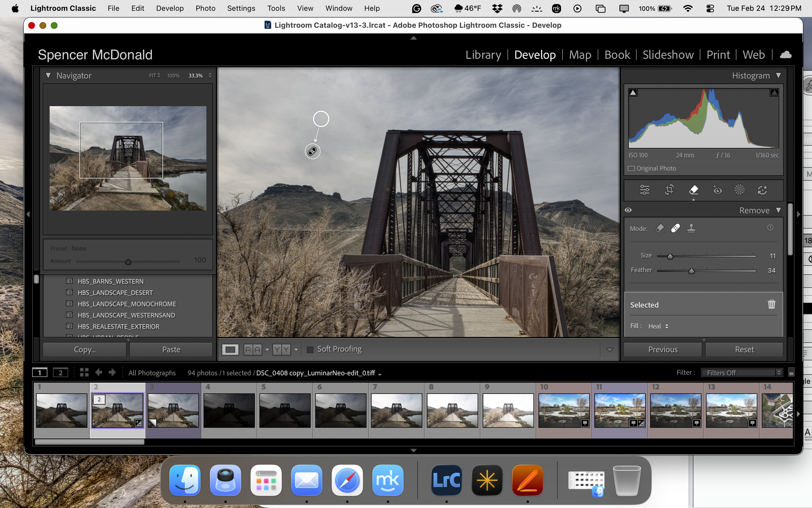Collapse the Navigator panel
This screenshot has width=812, height=508.
point(48,75)
